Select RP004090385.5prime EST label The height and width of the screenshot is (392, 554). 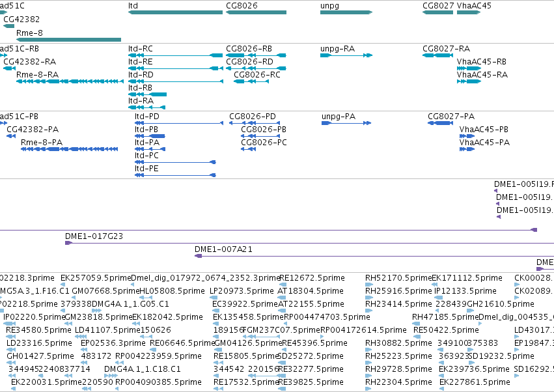point(159,382)
